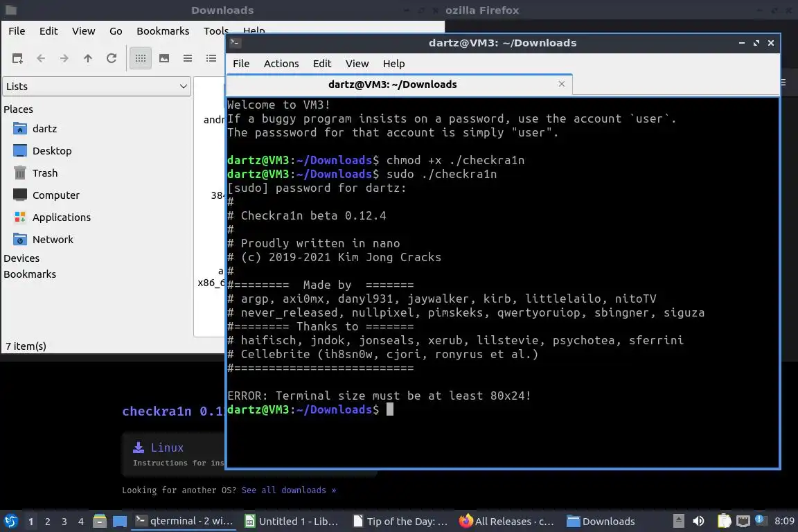The width and height of the screenshot is (798, 532).
Task: Open Trash in Places sidebar
Action: [x=45, y=173]
